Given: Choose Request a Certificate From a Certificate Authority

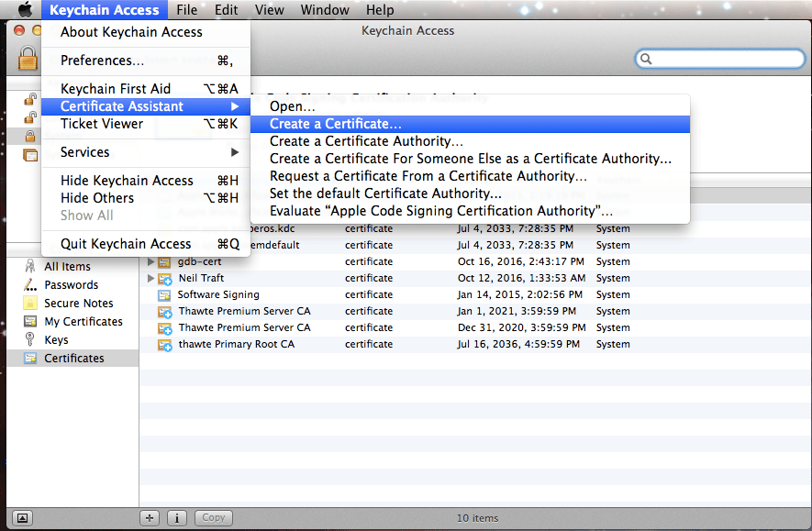Looking at the screenshot, I should point(470,176).
